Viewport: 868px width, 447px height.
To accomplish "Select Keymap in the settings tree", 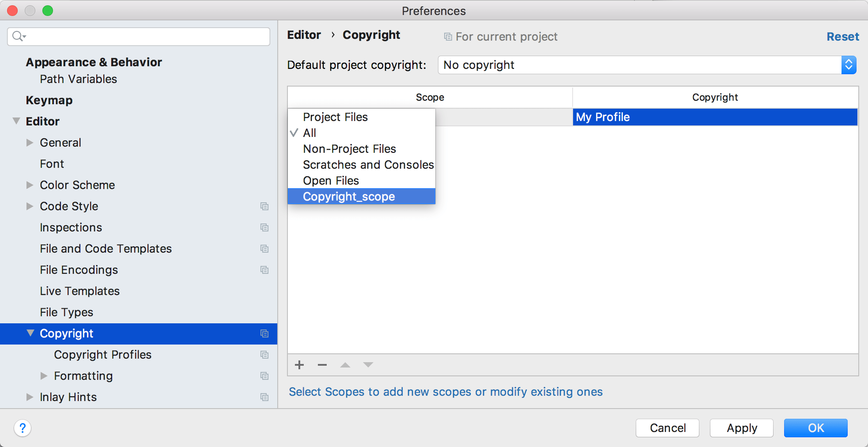I will click(x=49, y=100).
